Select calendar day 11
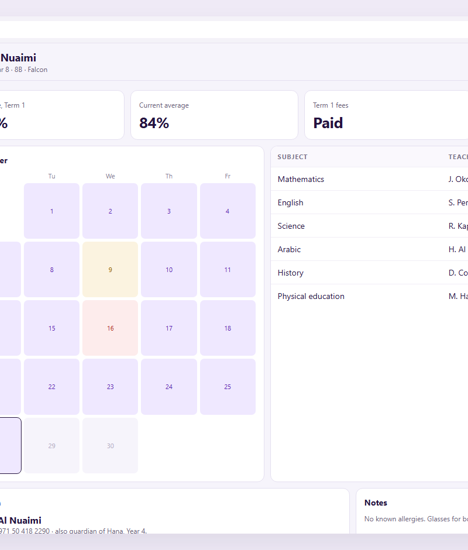468x550 pixels. 228,269
